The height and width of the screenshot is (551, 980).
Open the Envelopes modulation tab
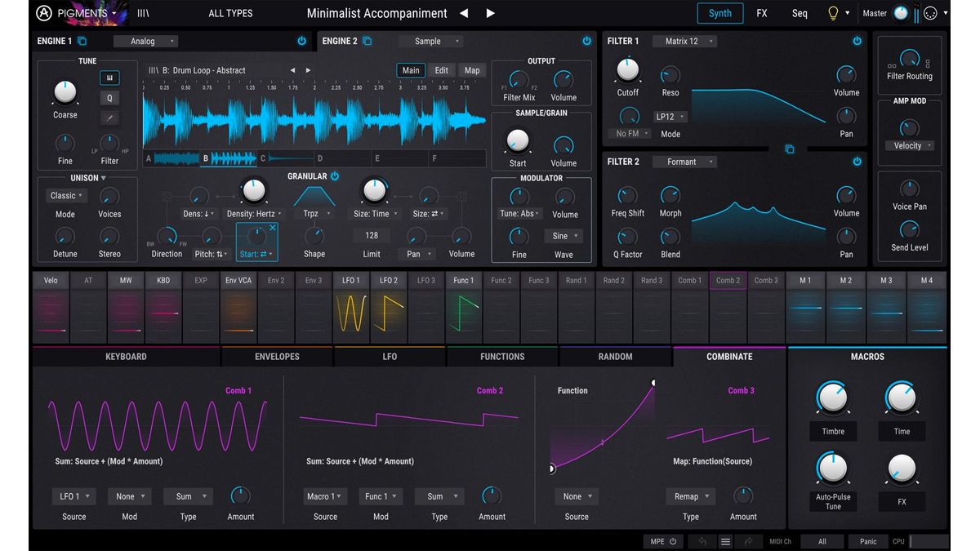277,357
